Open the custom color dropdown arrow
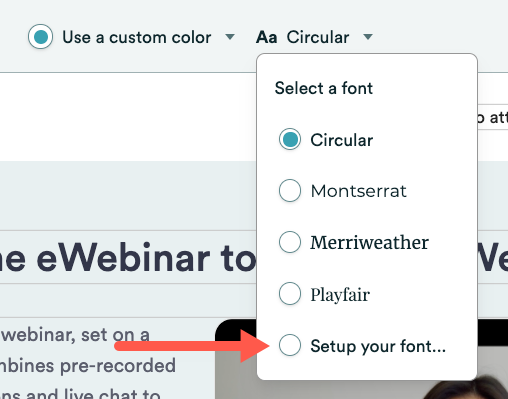Screen dimensions: 508x399 click(230, 37)
